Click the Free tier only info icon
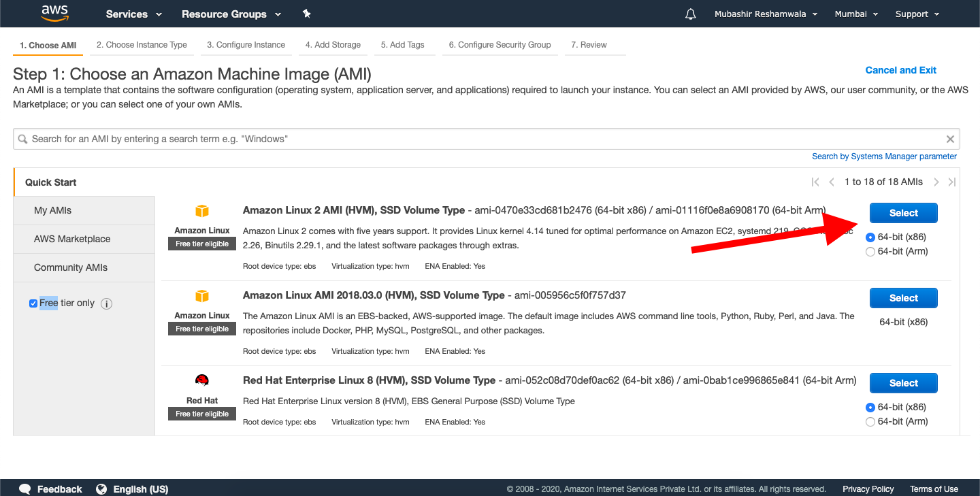This screenshot has width=980, height=496. pyautogui.click(x=106, y=303)
